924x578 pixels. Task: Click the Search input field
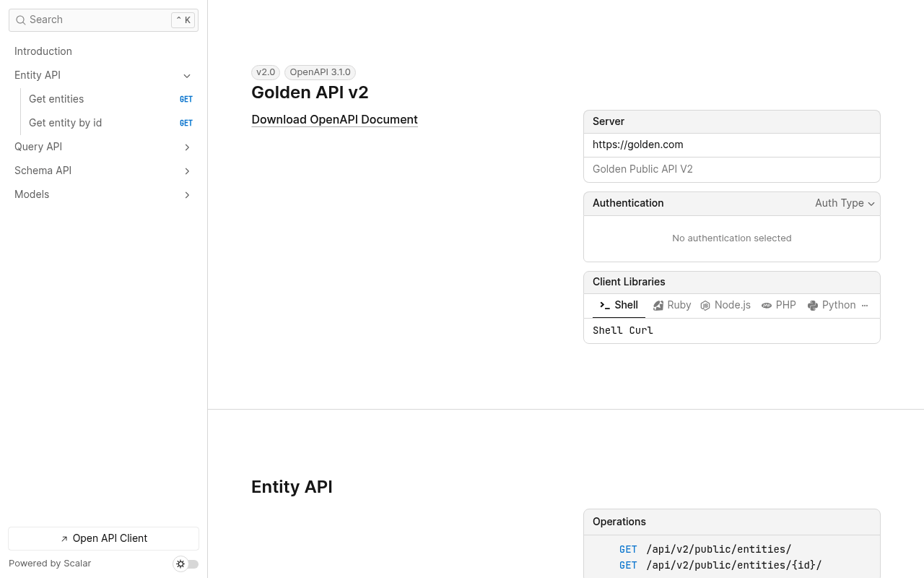103,20
